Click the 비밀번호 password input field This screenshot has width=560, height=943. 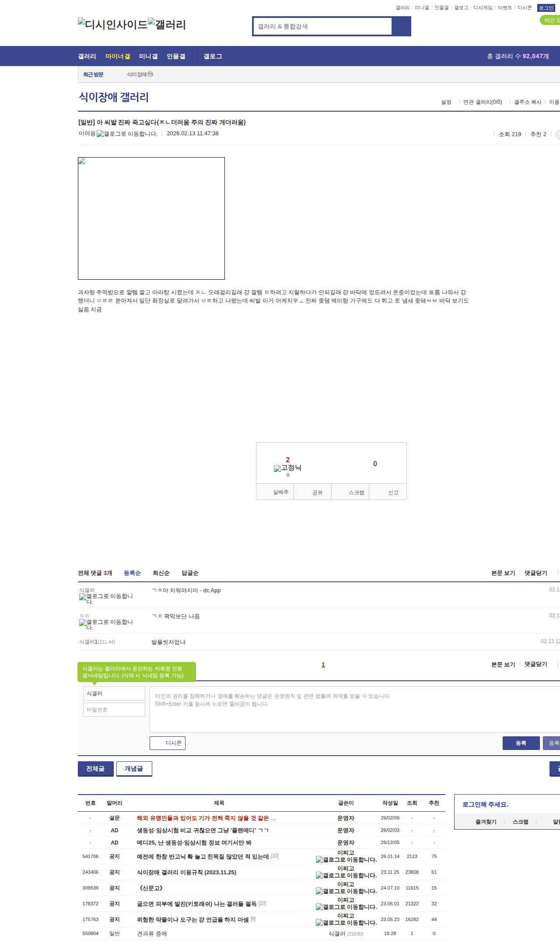click(114, 710)
